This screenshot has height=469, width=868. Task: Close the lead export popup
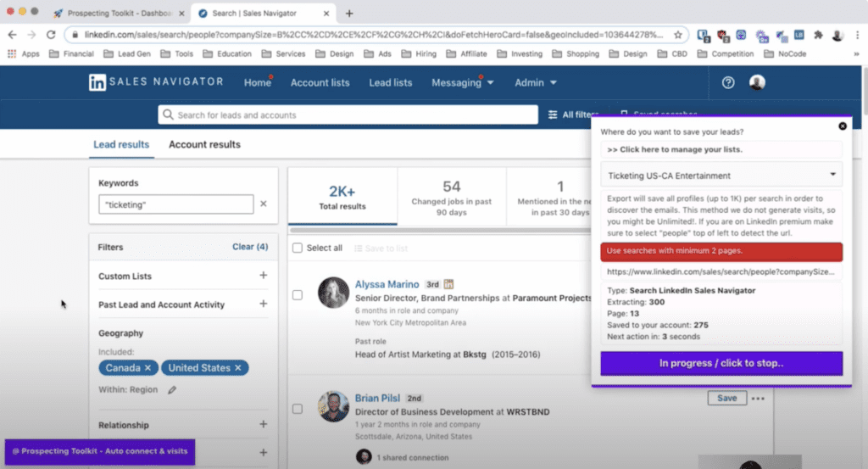843,126
